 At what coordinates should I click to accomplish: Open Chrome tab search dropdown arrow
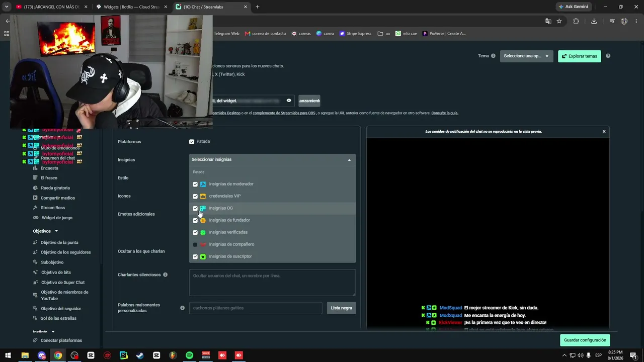(7, 7)
